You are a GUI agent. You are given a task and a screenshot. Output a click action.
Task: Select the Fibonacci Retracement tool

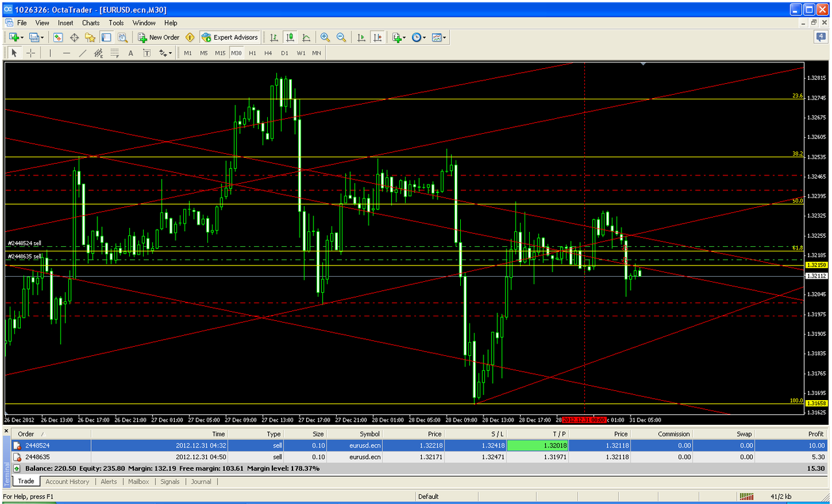[114, 53]
